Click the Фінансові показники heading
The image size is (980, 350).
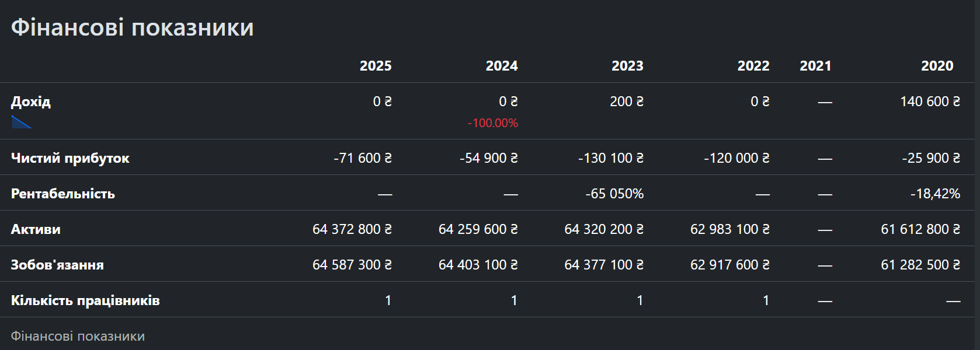click(133, 27)
